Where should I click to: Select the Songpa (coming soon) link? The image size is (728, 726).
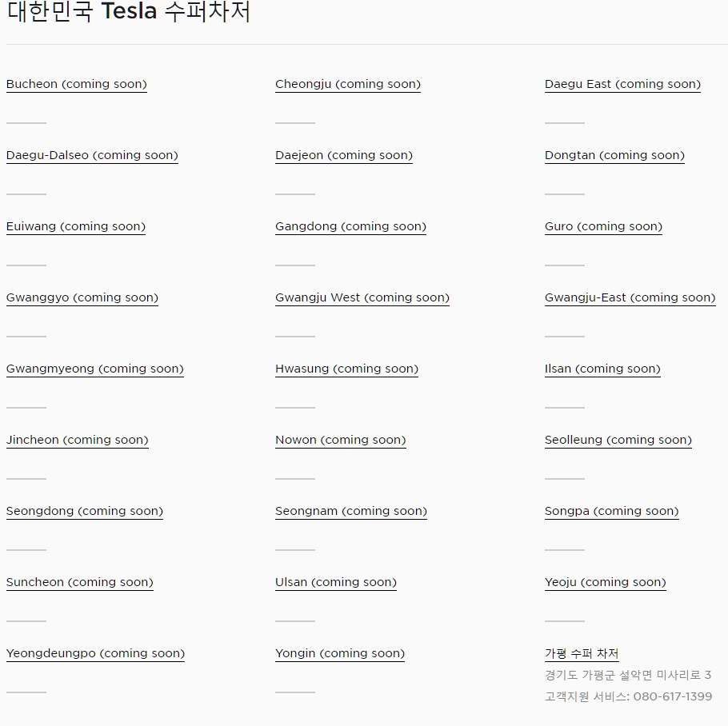pos(611,512)
